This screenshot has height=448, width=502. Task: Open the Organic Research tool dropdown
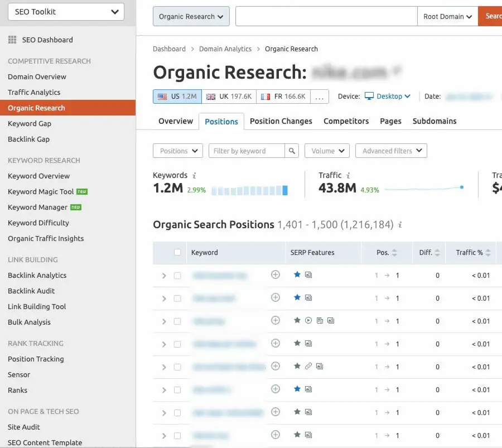click(191, 16)
